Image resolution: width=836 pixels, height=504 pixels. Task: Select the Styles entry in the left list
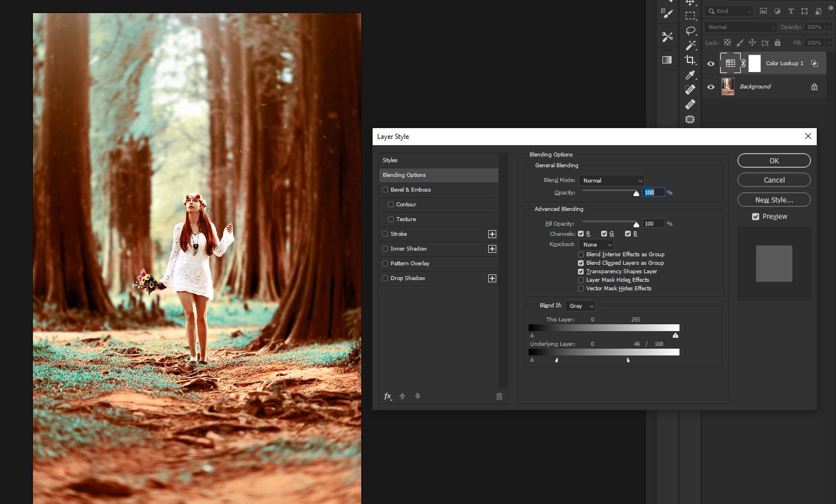(438, 160)
